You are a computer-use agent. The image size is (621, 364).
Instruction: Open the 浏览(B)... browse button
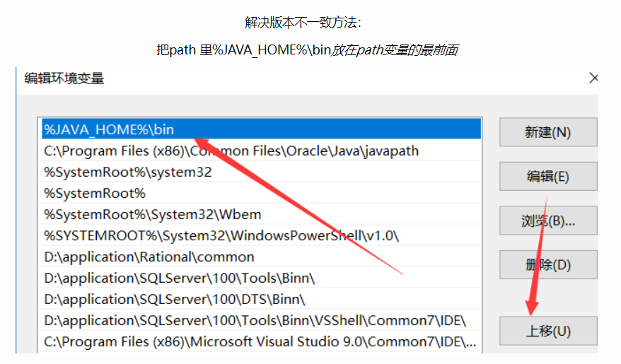click(548, 221)
